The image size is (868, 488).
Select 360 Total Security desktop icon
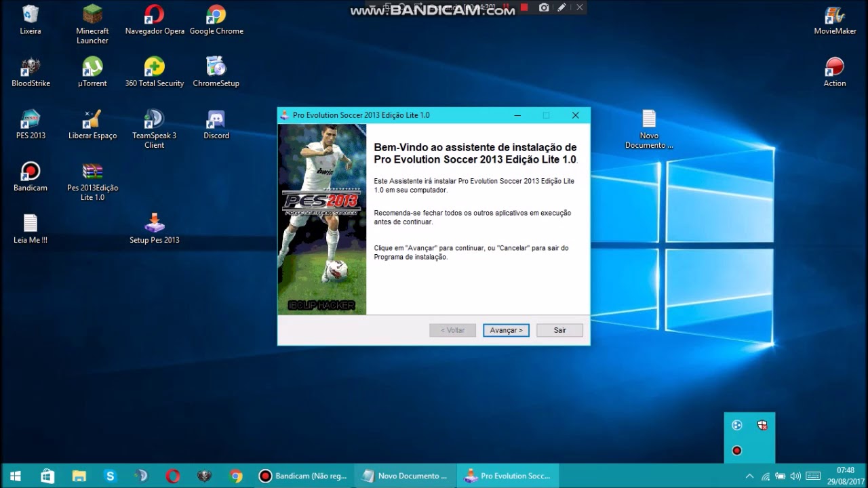155,72
